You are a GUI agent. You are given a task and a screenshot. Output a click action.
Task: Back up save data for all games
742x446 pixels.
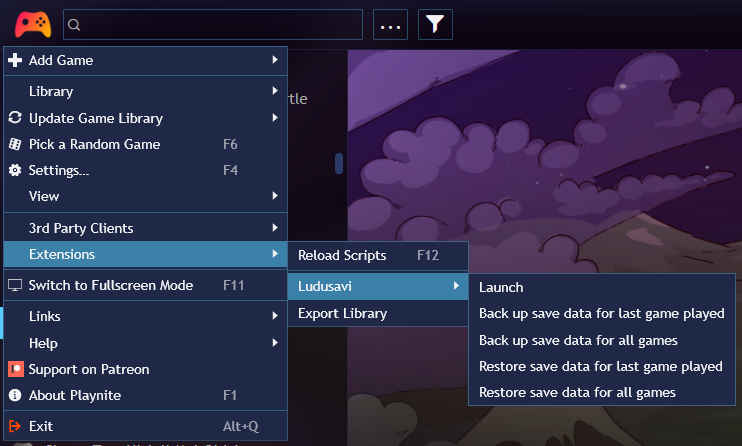[602, 340]
